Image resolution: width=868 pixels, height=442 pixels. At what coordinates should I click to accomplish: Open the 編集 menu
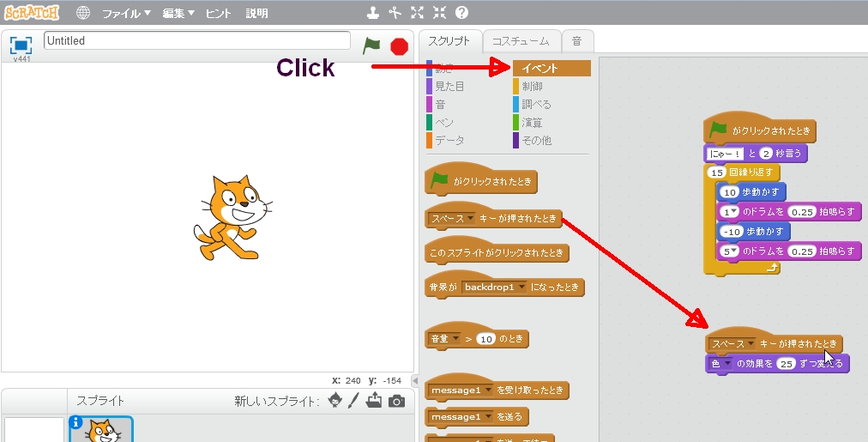click(x=178, y=13)
